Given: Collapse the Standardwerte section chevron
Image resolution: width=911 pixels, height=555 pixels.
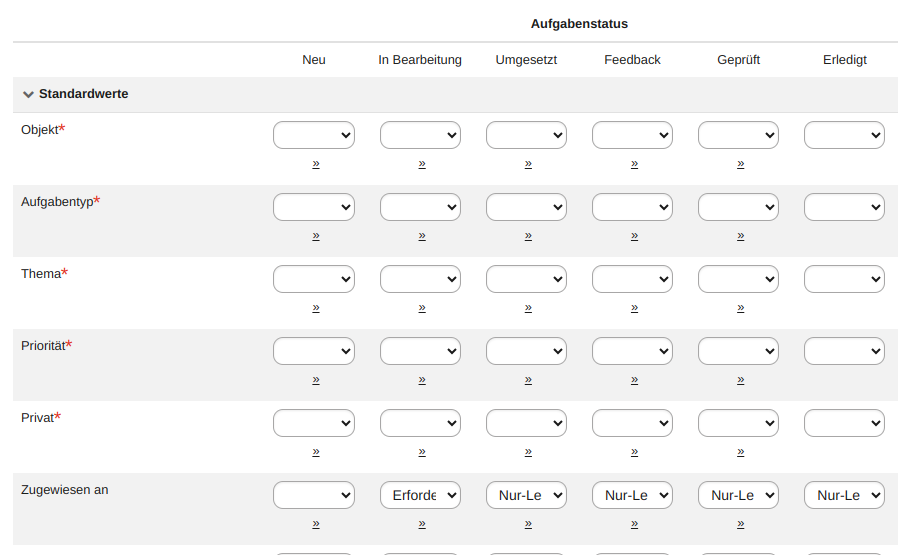Looking at the screenshot, I should click(x=28, y=95).
